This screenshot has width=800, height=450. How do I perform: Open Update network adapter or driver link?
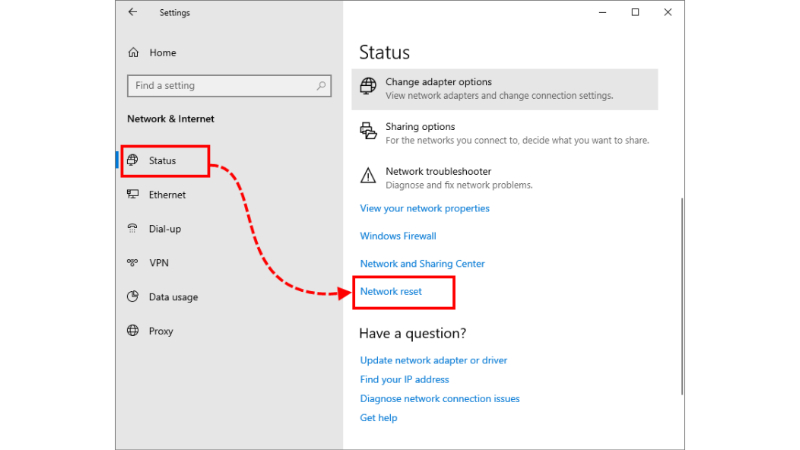434,360
